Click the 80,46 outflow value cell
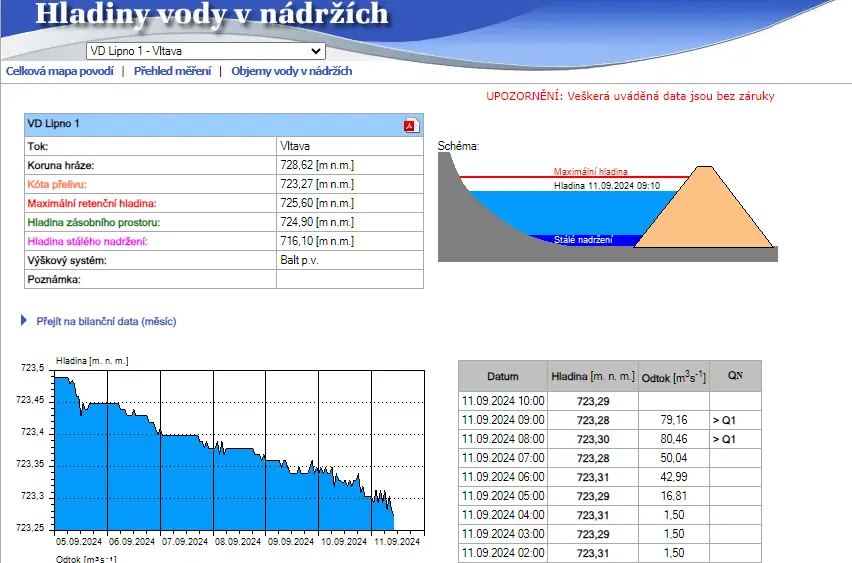Viewport: 852px width, 563px height. (x=674, y=439)
